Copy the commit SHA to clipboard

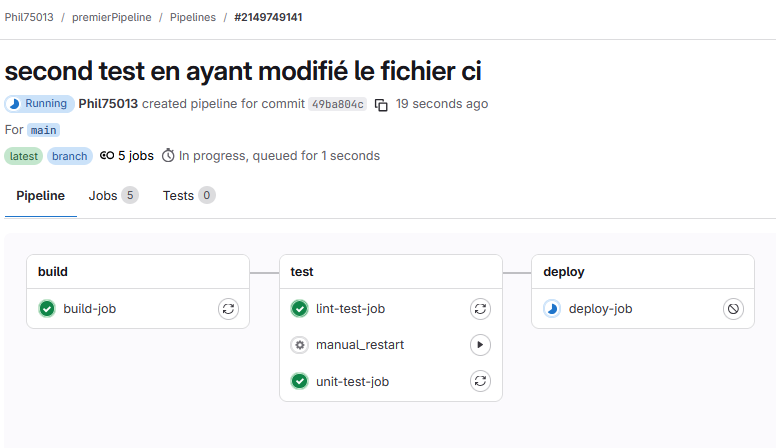coord(381,104)
